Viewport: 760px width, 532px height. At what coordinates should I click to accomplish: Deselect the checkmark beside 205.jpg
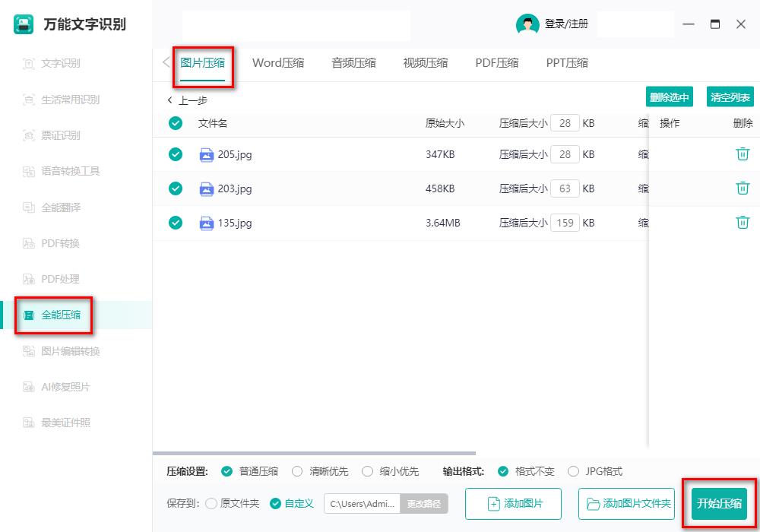[x=175, y=154]
